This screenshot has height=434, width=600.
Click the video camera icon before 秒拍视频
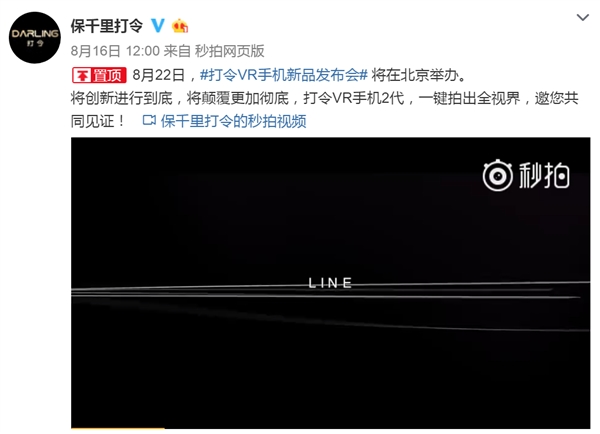coord(149,121)
